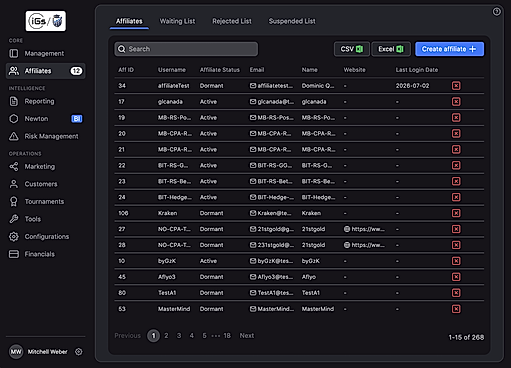
Task: Switch to the Affiliates tab
Action: click(129, 21)
